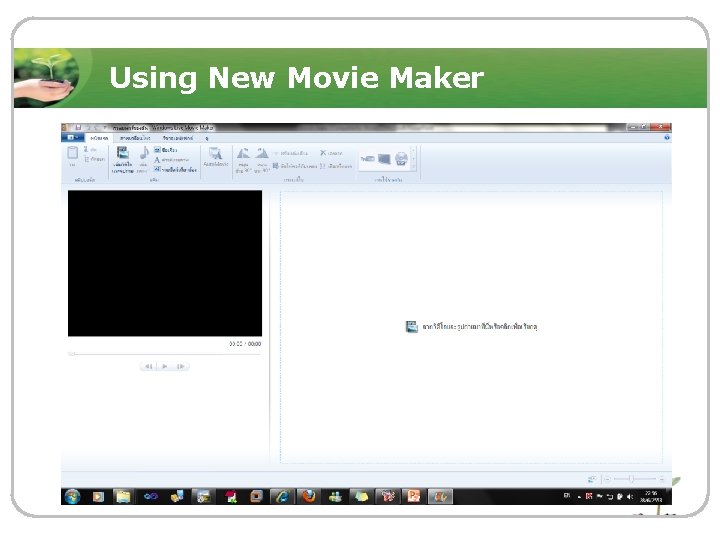Open Windows Media Player from taskbar
This screenshot has width=720, height=540.
98,496
